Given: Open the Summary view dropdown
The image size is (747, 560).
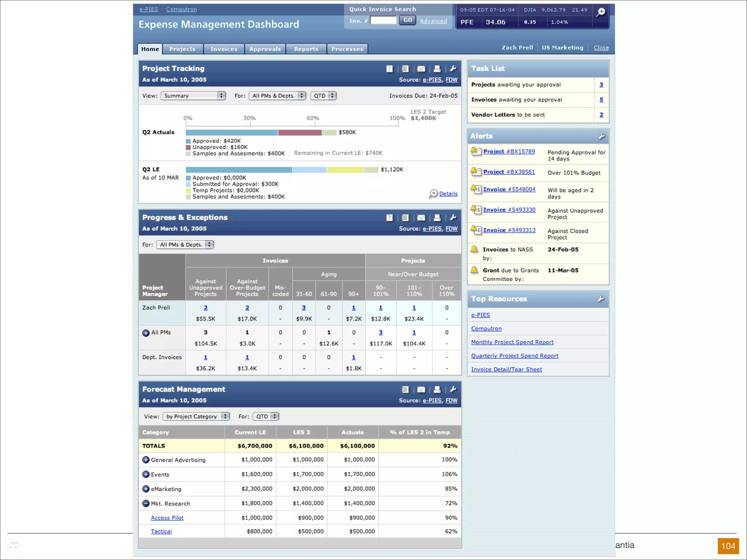Looking at the screenshot, I should coord(193,96).
